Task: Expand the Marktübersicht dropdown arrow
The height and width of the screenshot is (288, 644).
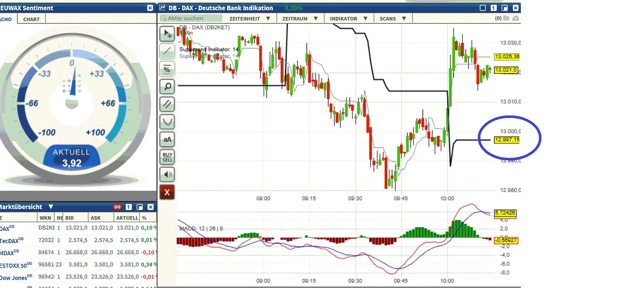Action: click(x=51, y=207)
